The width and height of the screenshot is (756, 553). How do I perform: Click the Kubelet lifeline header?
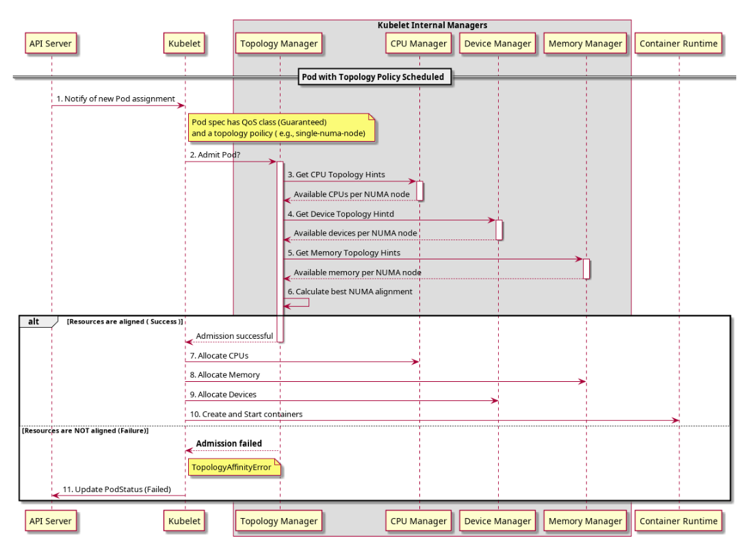185,44
